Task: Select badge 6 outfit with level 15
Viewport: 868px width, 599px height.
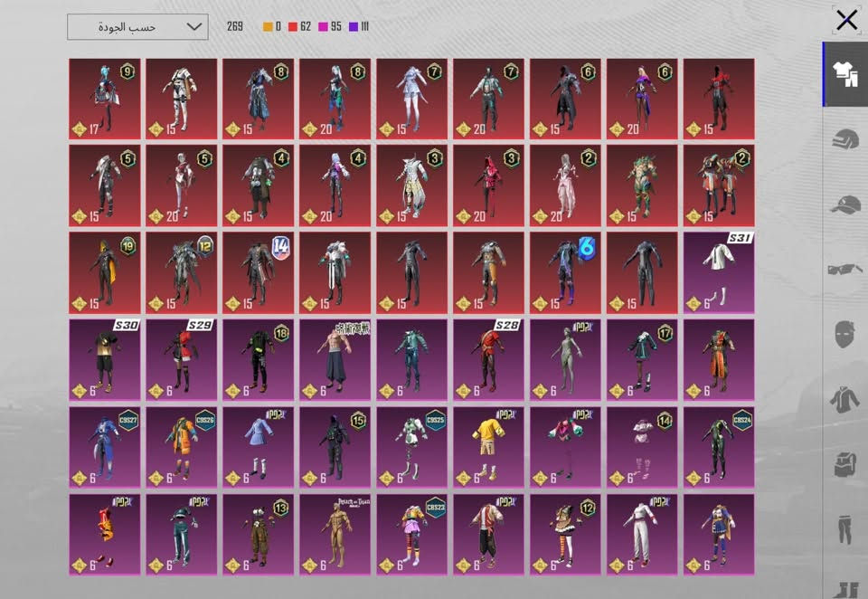Action: click(x=565, y=99)
